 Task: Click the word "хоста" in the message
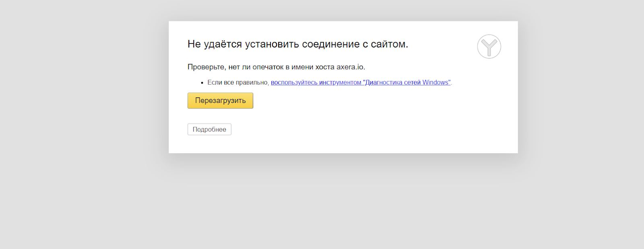point(324,67)
